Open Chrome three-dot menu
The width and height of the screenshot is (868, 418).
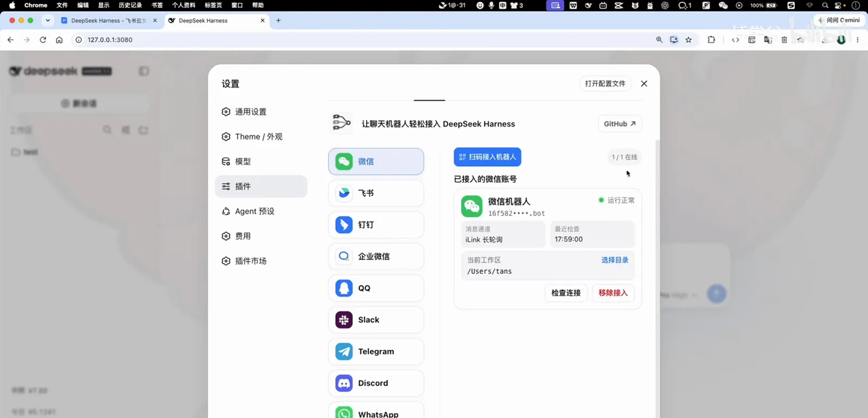click(x=858, y=40)
